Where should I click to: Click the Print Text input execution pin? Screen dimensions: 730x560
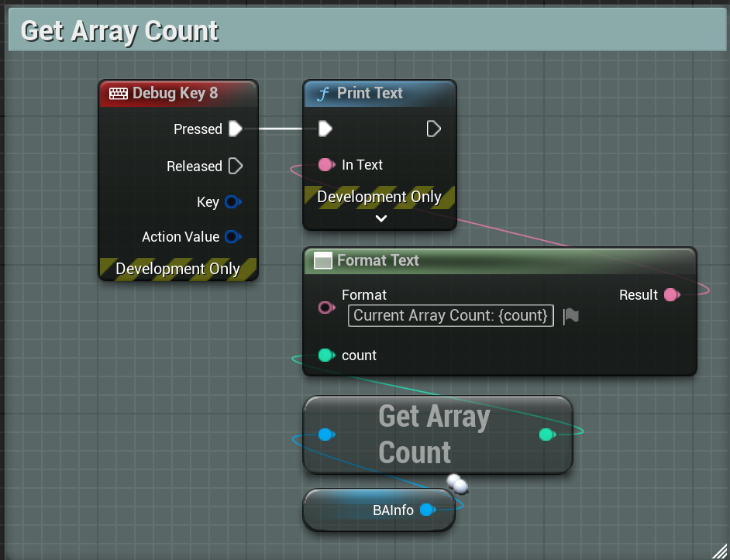click(x=325, y=129)
